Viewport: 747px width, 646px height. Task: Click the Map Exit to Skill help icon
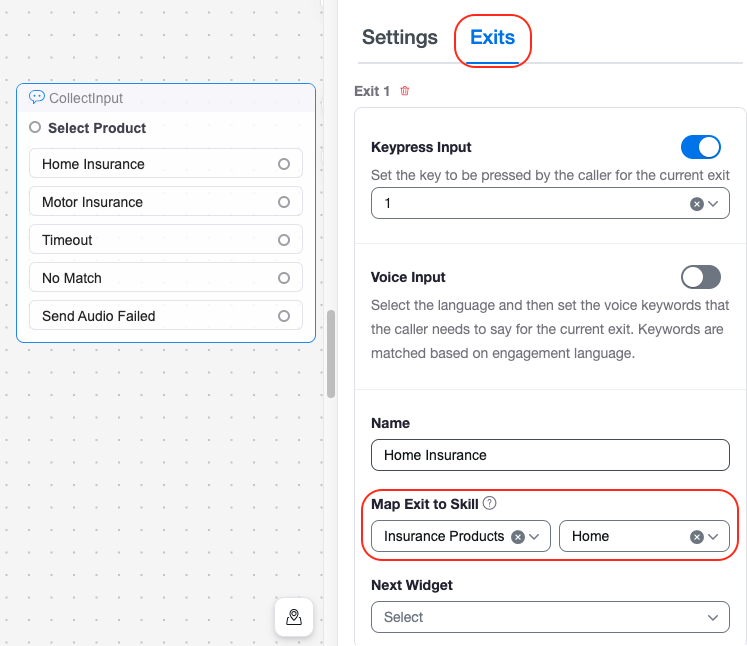coord(490,504)
